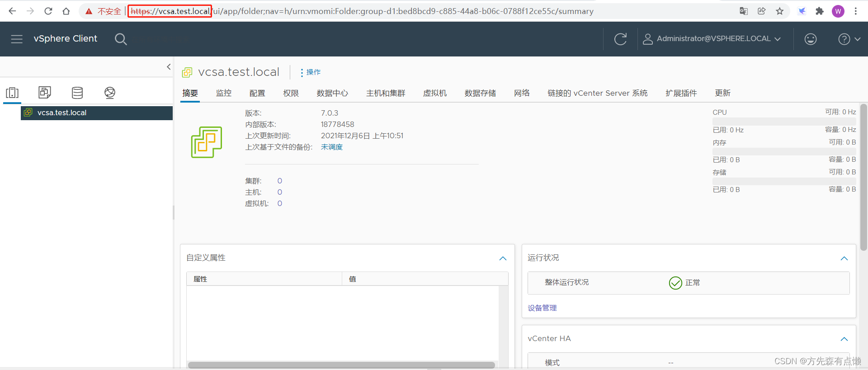
Task: Collapse the vCenter HA panel
Action: coord(844,339)
